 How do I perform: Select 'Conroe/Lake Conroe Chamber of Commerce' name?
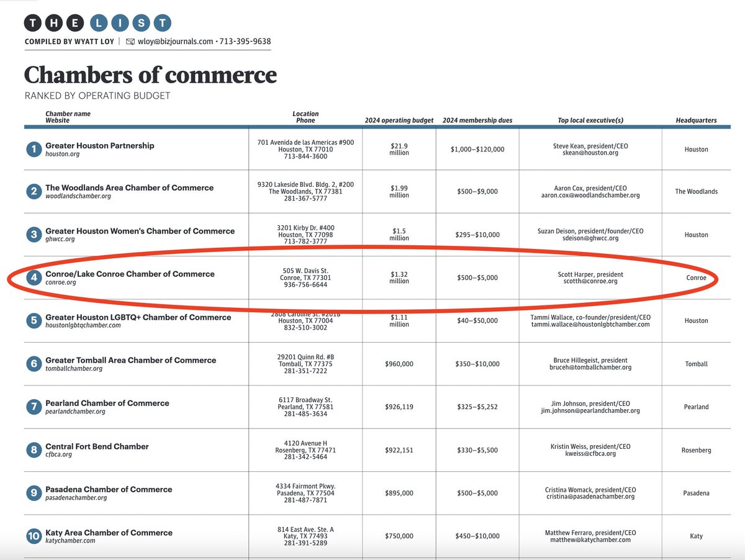click(130, 274)
